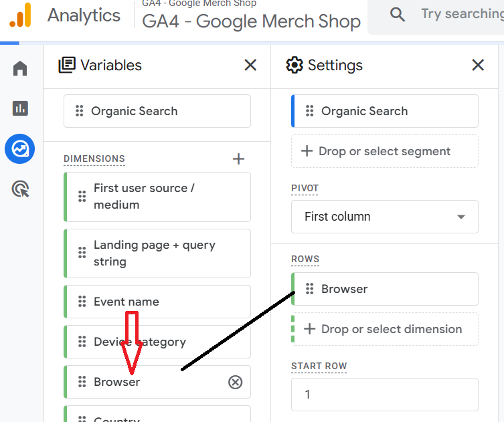The image size is (504, 422).
Task: Open the Advertising cursor icon
Action: [x=20, y=190]
